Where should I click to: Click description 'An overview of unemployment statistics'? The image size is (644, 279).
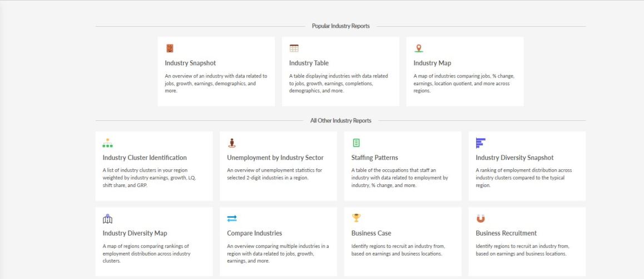click(275, 174)
